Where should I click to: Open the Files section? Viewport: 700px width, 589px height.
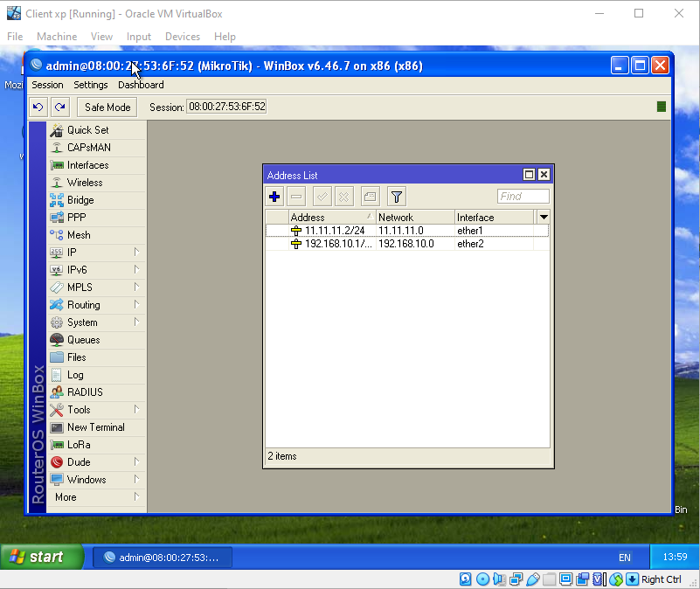pyautogui.click(x=97, y=357)
